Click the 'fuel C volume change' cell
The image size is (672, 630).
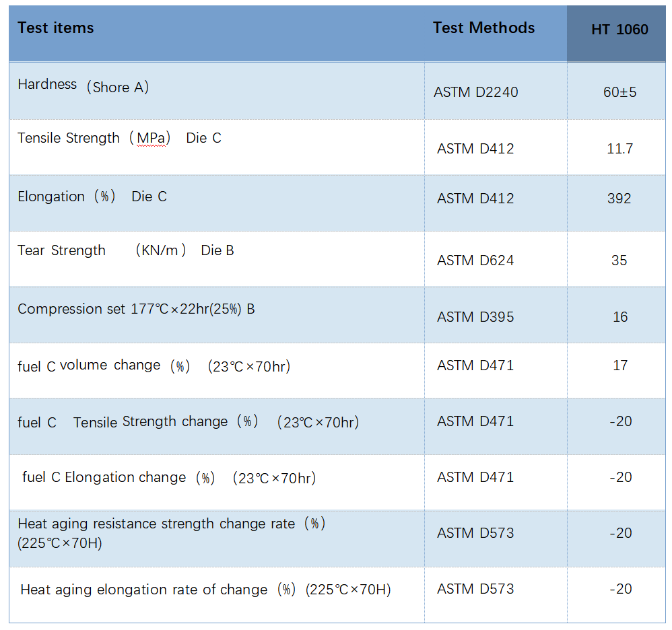click(154, 366)
